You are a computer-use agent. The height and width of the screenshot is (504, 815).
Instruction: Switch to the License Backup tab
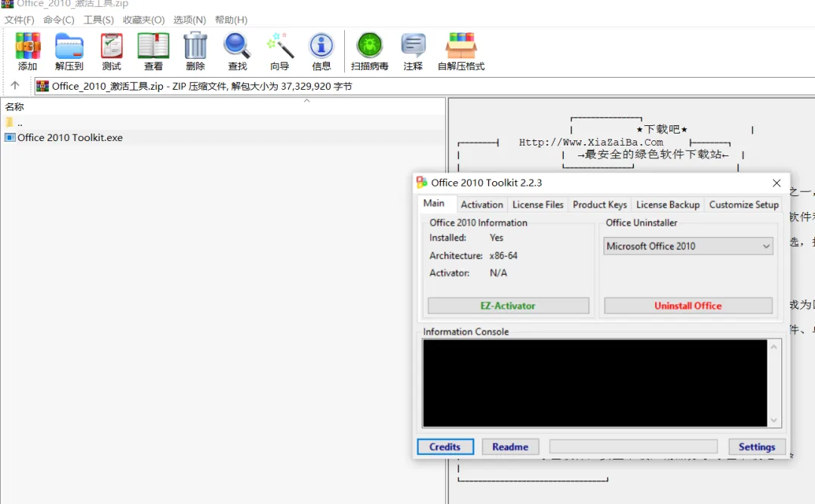pos(668,204)
